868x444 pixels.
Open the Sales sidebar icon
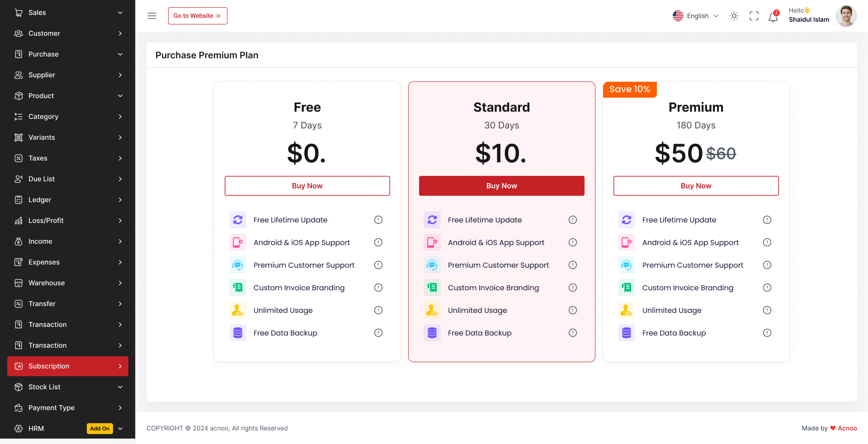(19, 12)
